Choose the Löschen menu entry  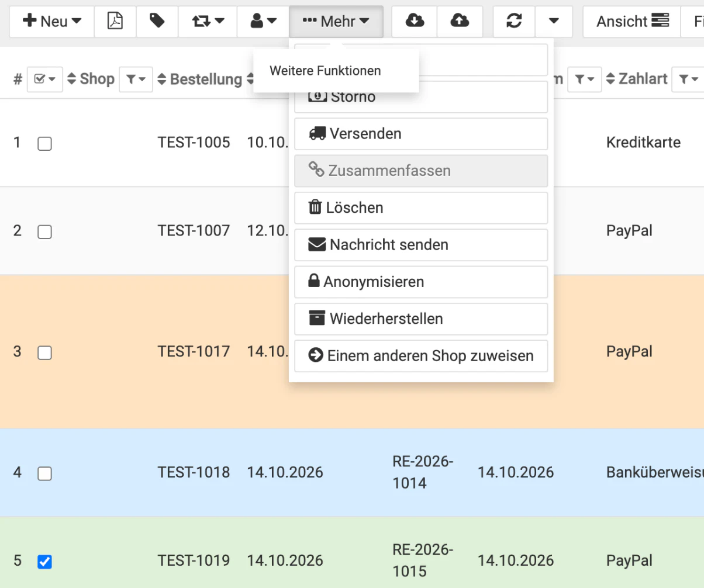pos(421,207)
